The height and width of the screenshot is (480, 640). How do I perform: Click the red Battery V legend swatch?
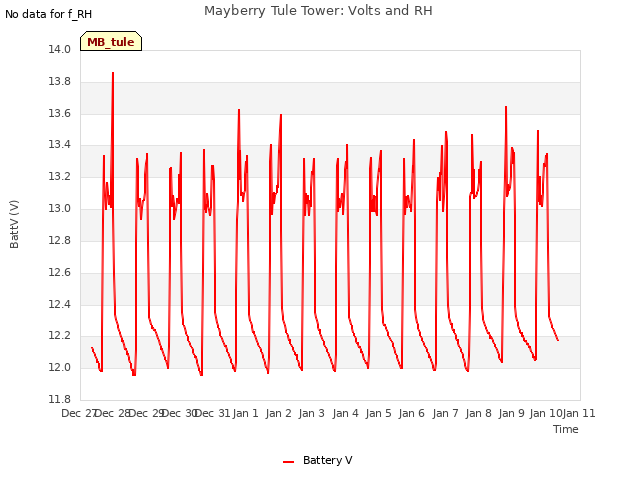click(x=288, y=462)
